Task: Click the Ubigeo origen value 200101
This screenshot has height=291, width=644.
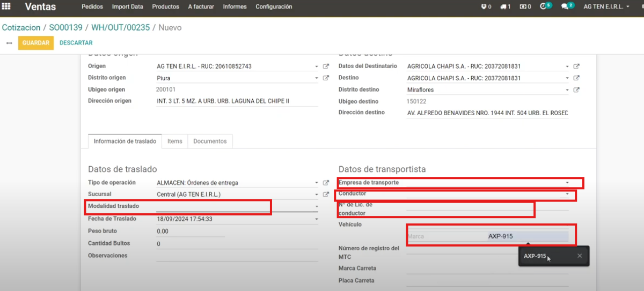Action: (166, 89)
